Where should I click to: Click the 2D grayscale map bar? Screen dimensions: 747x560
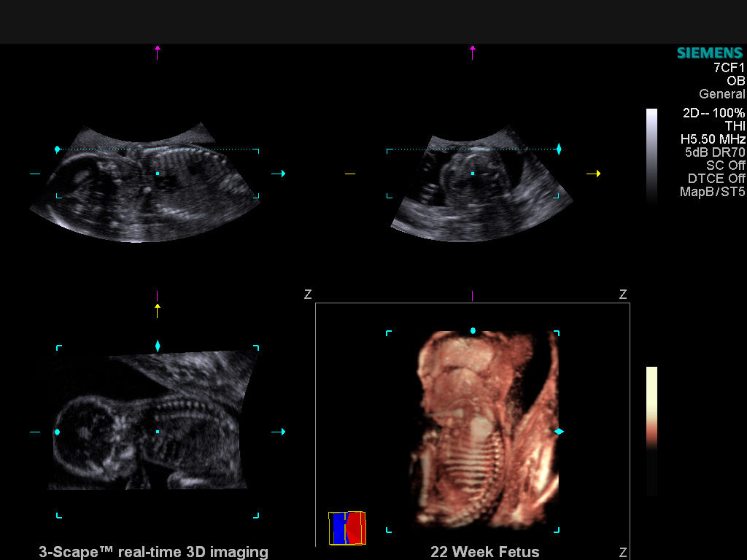[x=651, y=156]
